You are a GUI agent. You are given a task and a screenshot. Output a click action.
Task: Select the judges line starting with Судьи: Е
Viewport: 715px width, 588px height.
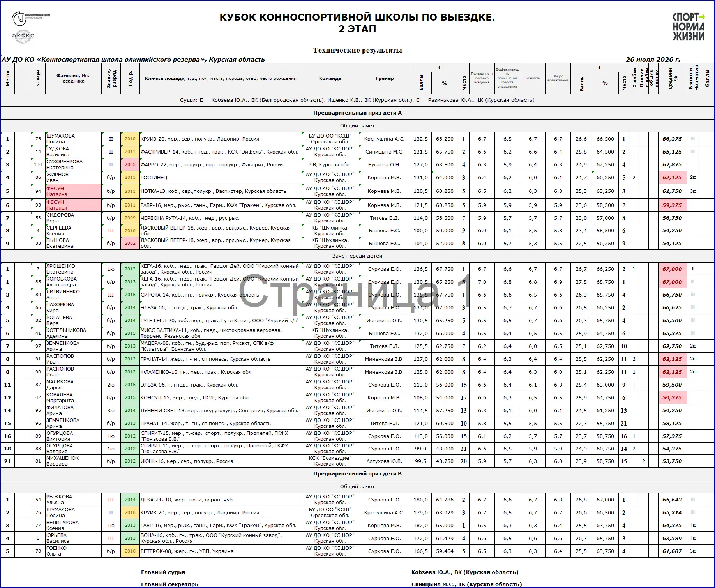click(357, 100)
